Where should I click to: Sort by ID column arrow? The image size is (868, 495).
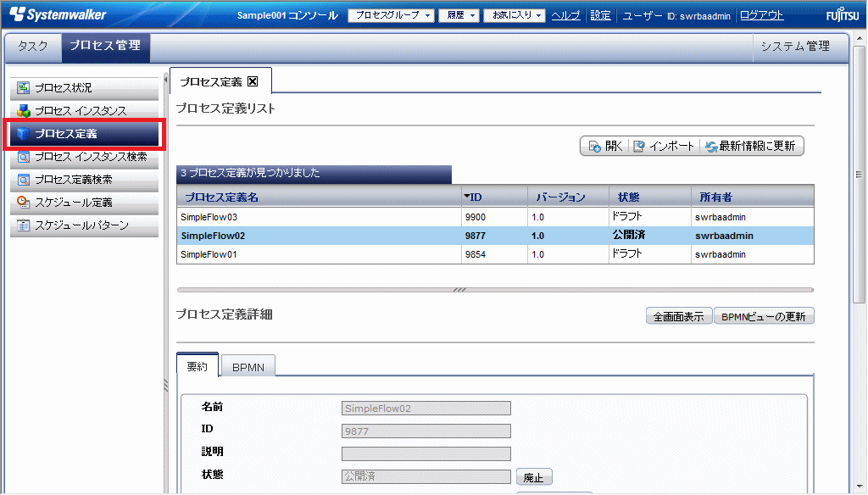(467, 196)
